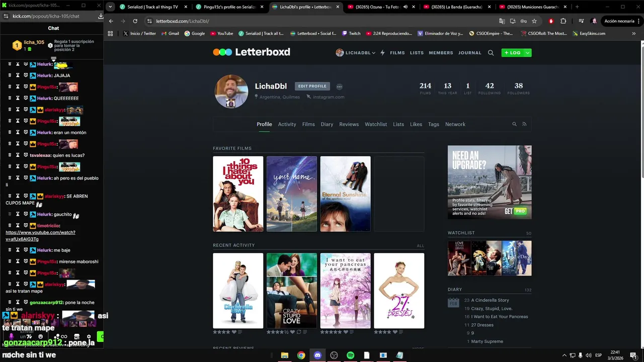Expand the green LOG button arrow
This screenshot has height=362, width=644.
coord(527,53)
